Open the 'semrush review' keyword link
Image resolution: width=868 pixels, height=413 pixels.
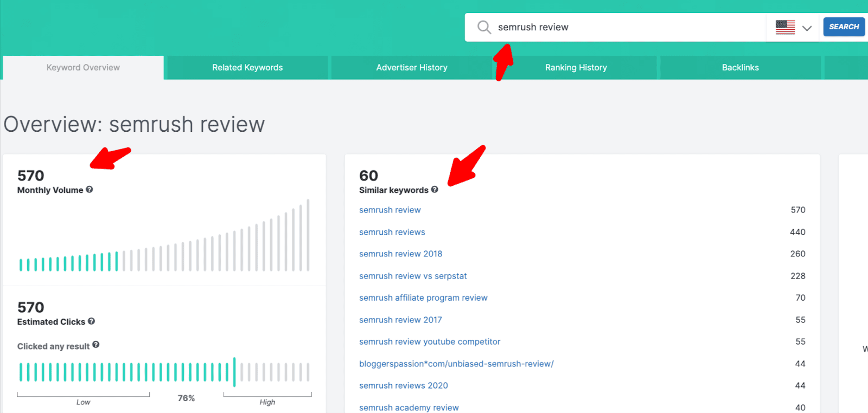click(390, 210)
